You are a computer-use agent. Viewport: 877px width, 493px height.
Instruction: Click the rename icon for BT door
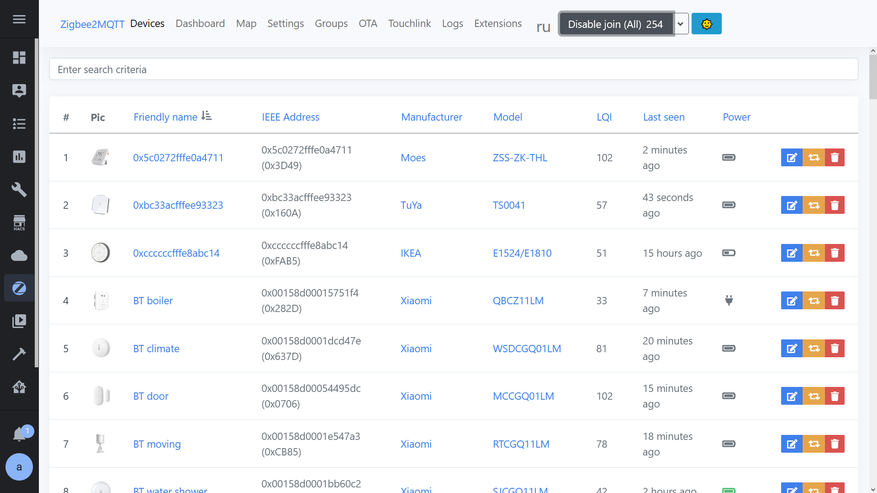click(x=791, y=396)
